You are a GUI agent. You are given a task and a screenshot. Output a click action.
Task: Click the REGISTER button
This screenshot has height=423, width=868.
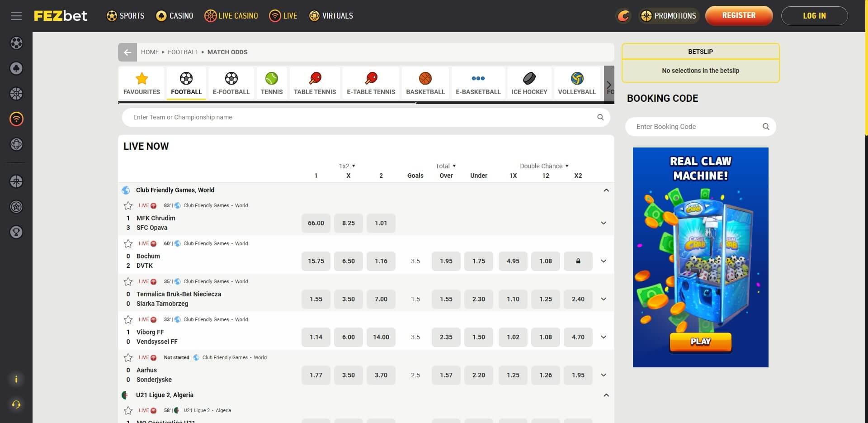tap(739, 15)
